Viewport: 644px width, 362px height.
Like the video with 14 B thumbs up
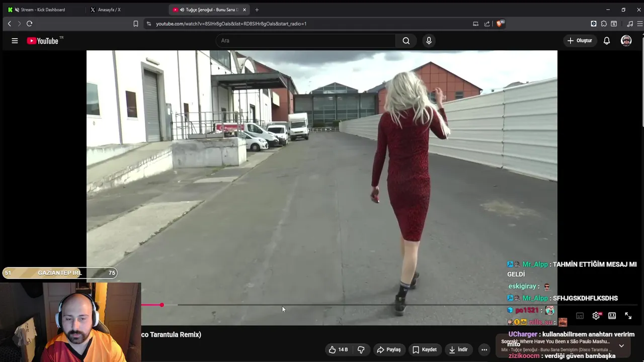[338, 349]
